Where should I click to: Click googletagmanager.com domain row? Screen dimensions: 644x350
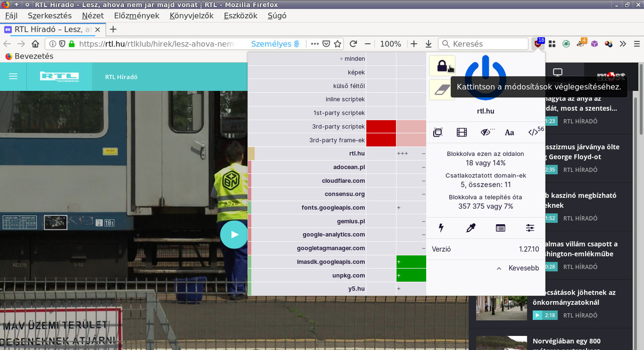pyautogui.click(x=307, y=248)
